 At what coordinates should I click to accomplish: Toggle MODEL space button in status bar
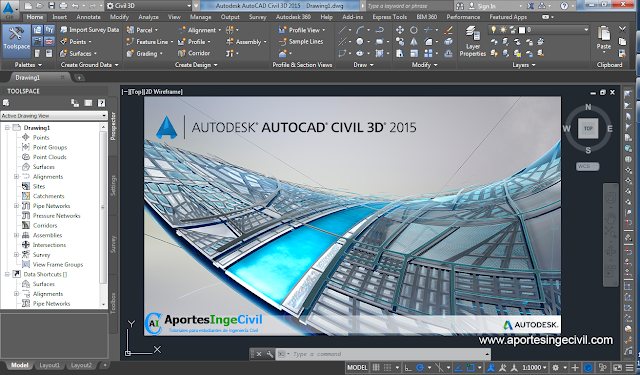357,368
